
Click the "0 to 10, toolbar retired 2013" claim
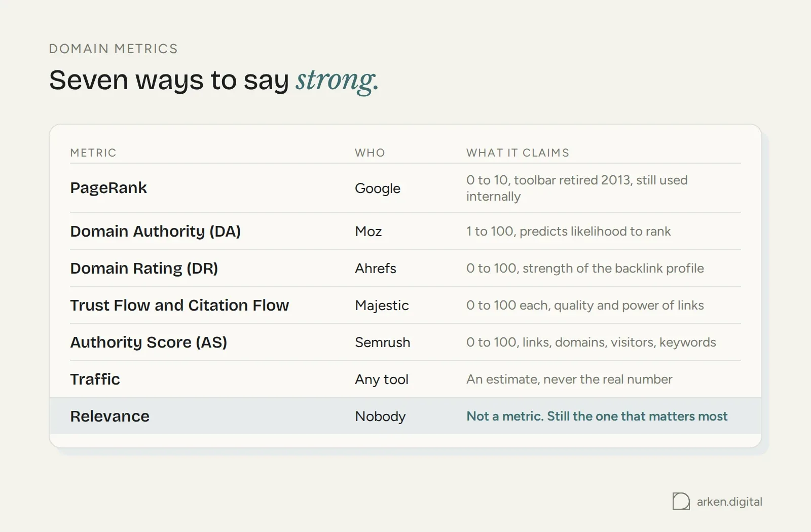pos(577,188)
